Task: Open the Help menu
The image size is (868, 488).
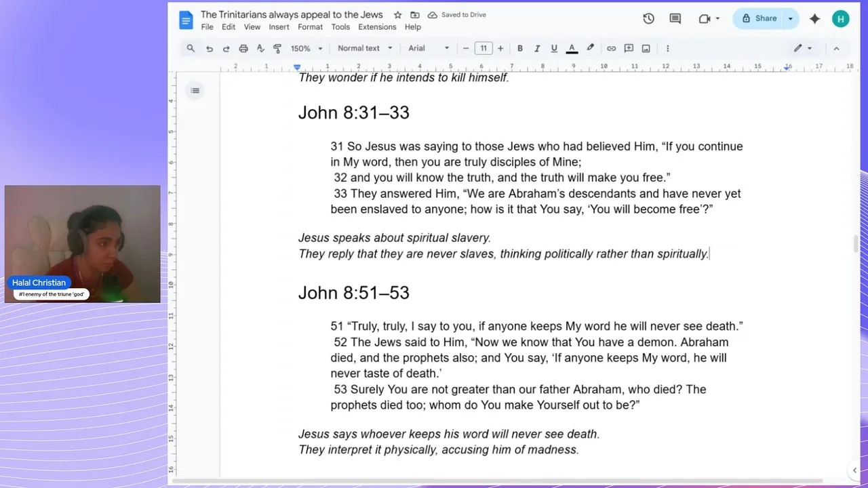Action: [x=413, y=27]
